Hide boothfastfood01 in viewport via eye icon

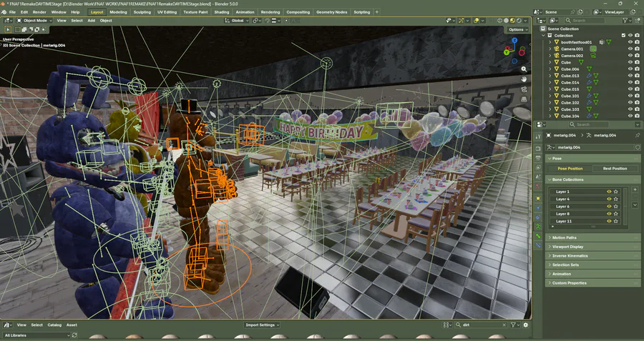630,42
